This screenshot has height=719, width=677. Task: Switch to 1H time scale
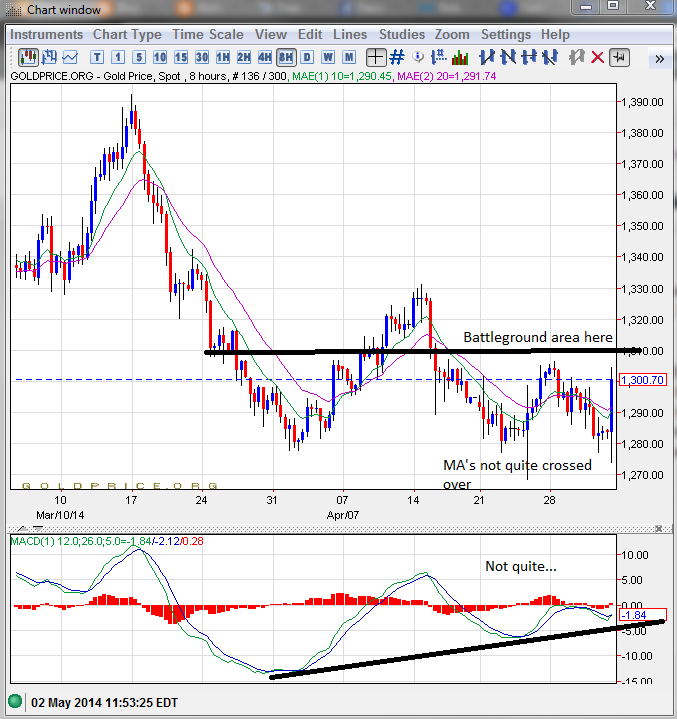coord(223,57)
